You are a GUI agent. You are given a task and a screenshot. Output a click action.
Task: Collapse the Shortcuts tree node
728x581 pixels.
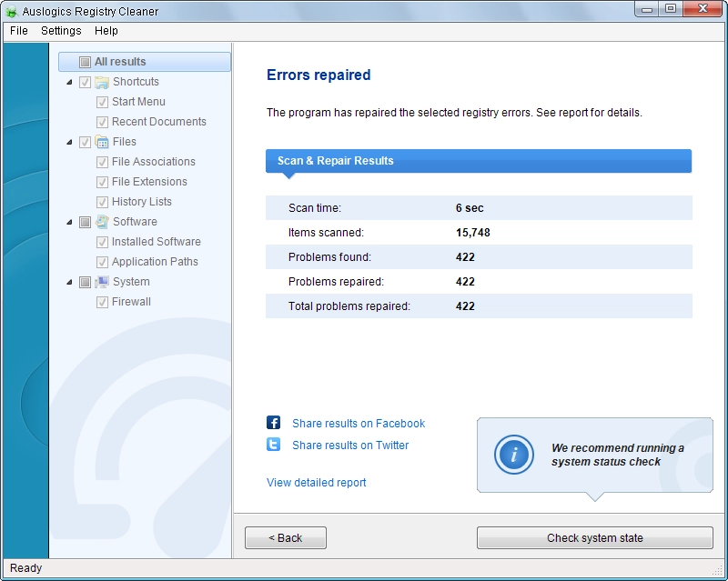[70, 82]
